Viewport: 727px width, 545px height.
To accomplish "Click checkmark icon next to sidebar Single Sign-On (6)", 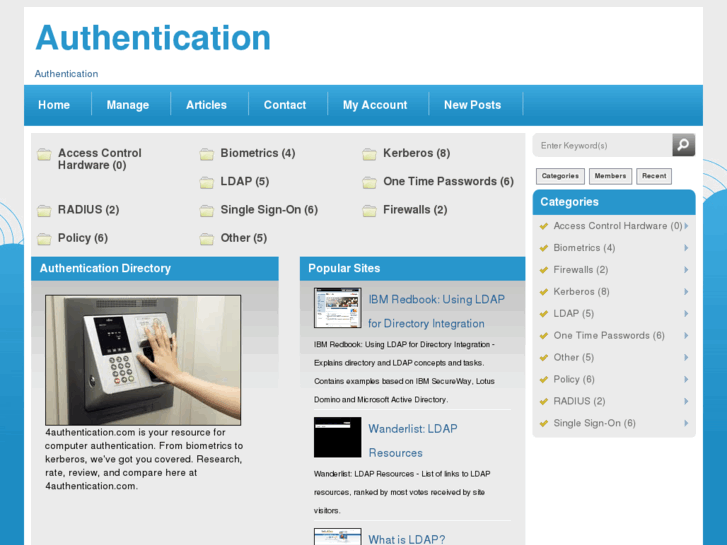I will pyautogui.click(x=544, y=423).
